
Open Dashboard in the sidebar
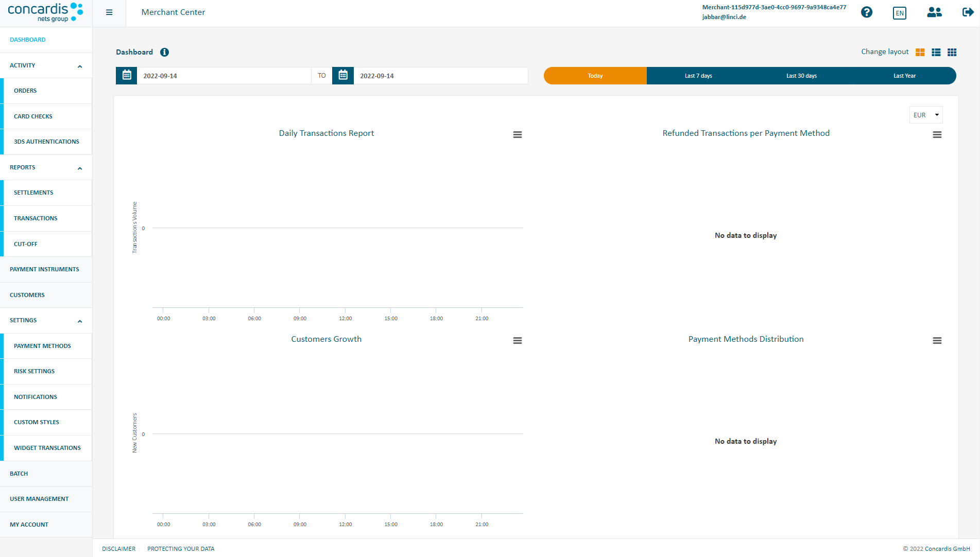pyautogui.click(x=46, y=40)
